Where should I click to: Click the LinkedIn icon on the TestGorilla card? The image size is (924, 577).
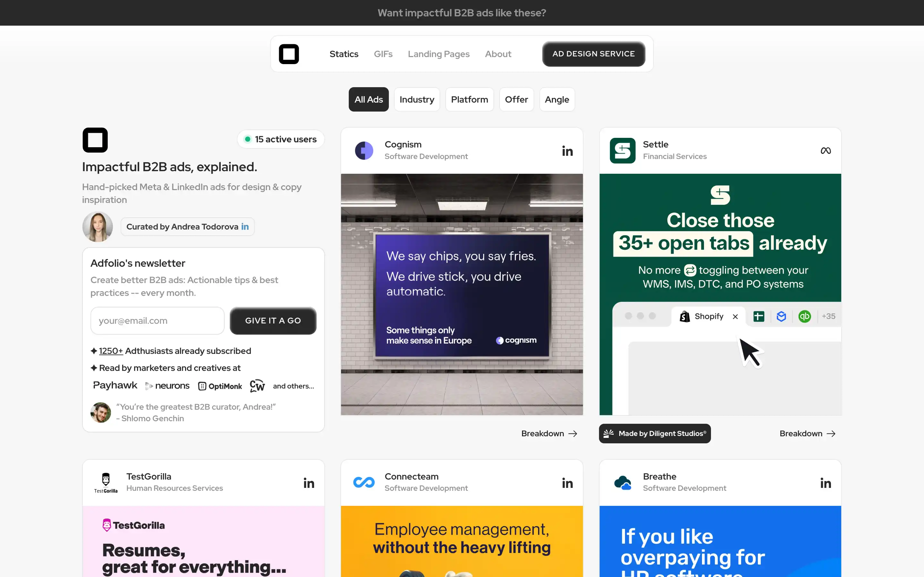click(x=309, y=483)
